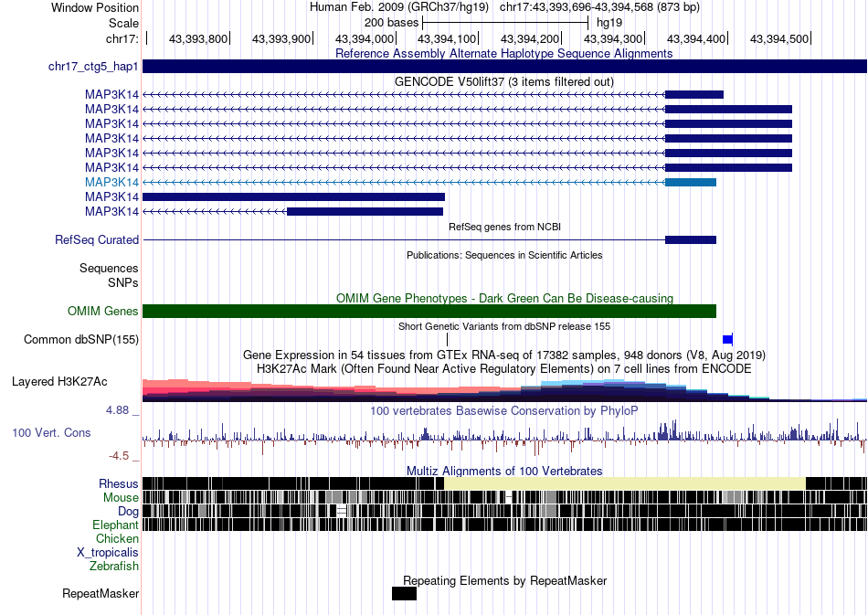868x615 pixels.
Task: Click the Sequences track label
Action: pos(109,268)
